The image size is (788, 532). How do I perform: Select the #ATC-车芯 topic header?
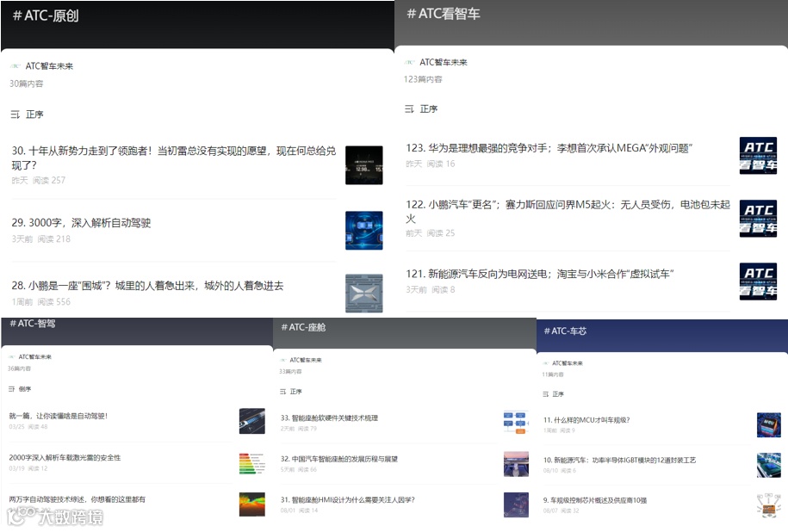[565, 331]
